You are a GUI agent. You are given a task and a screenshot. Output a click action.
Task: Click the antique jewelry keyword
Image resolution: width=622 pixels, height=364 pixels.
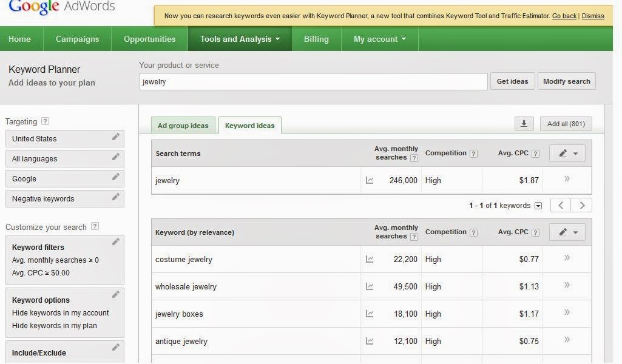point(181,342)
